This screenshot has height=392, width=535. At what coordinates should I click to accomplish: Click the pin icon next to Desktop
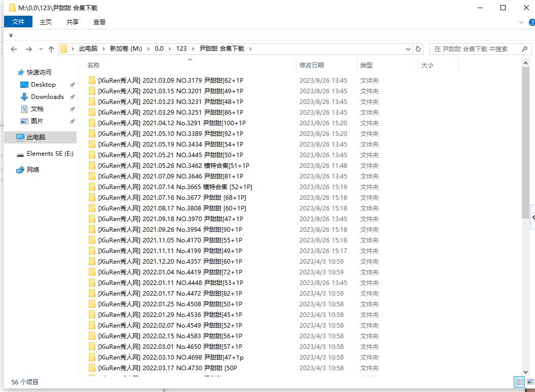73,85
